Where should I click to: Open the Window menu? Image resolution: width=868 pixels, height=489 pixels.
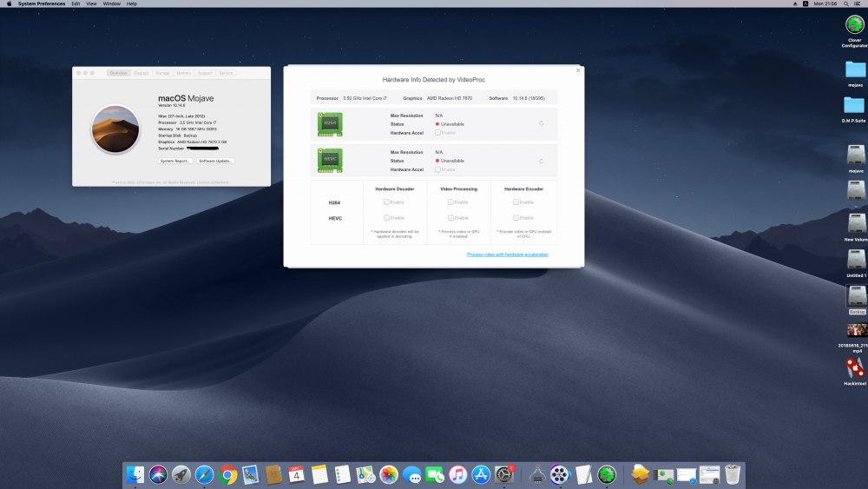click(x=111, y=3)
